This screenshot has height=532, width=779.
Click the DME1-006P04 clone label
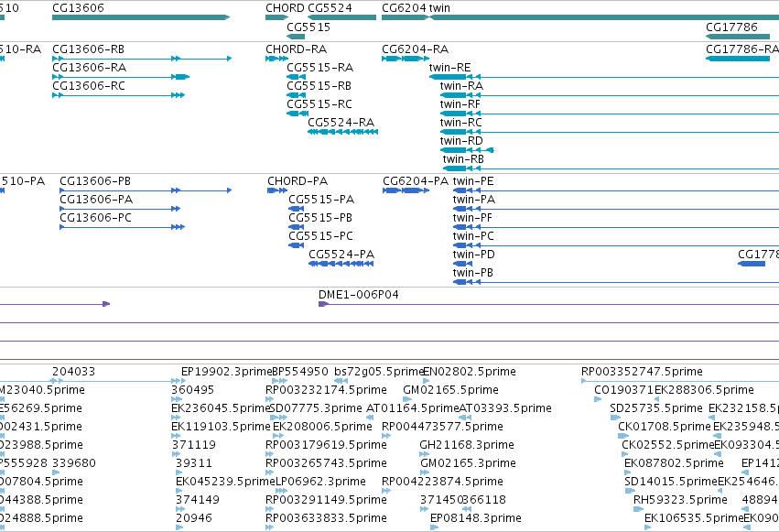click(x=359, y=295)
